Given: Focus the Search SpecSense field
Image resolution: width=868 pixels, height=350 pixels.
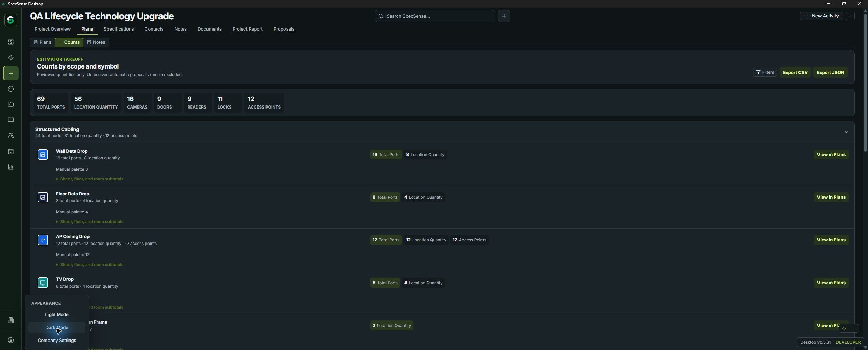Looking at the screenshot, I should [x=435, y=16].
